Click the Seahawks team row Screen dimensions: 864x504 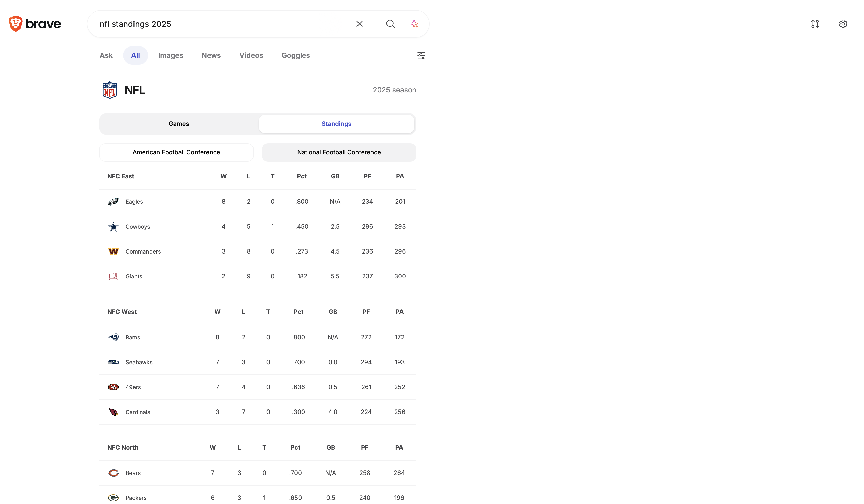click(x=258, y=362)
